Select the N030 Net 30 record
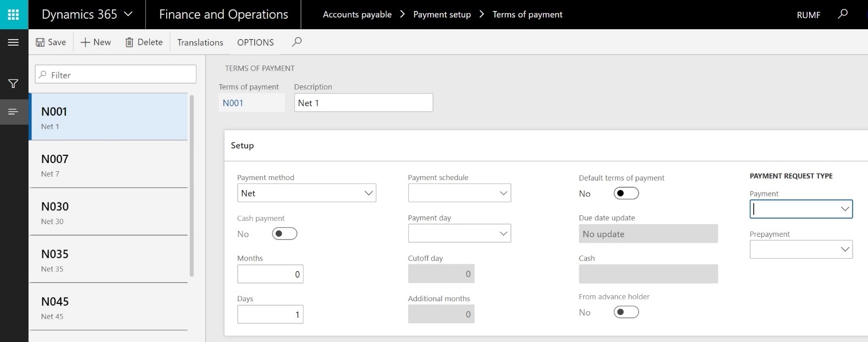 click(109, 212)
